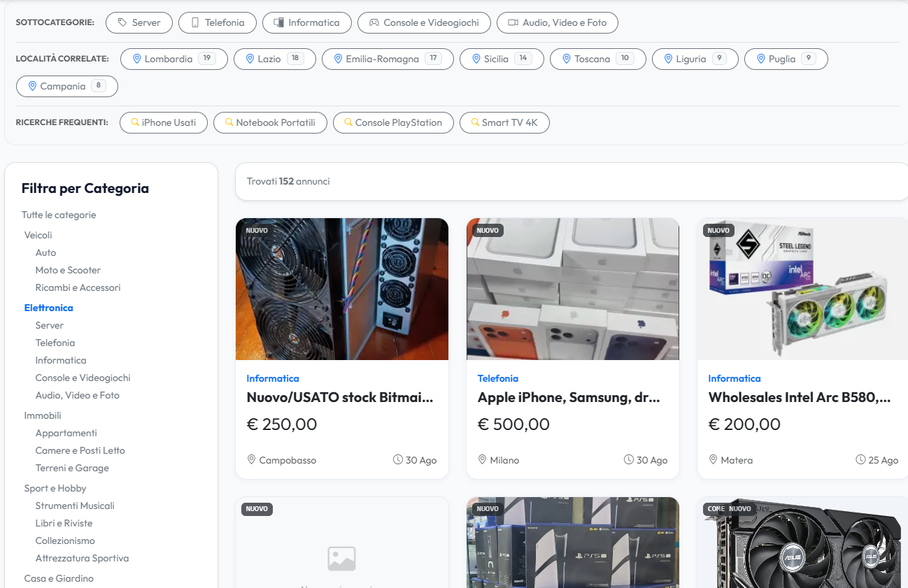
Task: Open Camere e Posti Letto in sidebar
Action: click(x=80, y=450)
